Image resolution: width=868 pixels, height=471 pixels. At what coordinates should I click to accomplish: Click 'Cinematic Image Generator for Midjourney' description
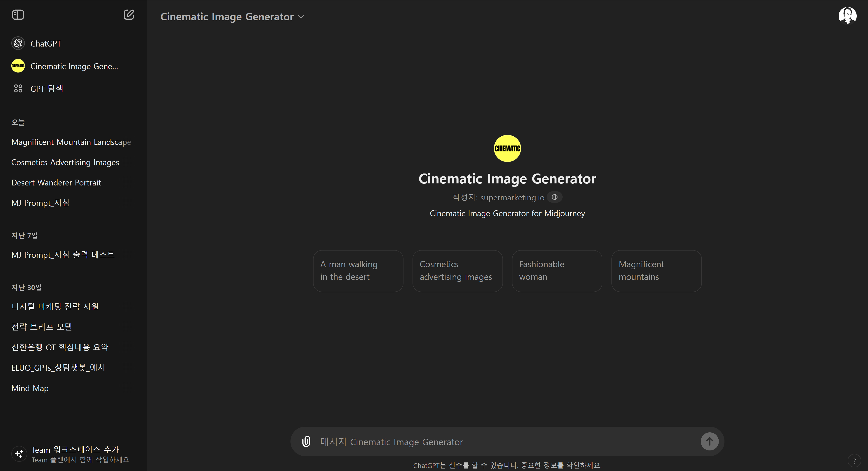(x=507, y=213)
